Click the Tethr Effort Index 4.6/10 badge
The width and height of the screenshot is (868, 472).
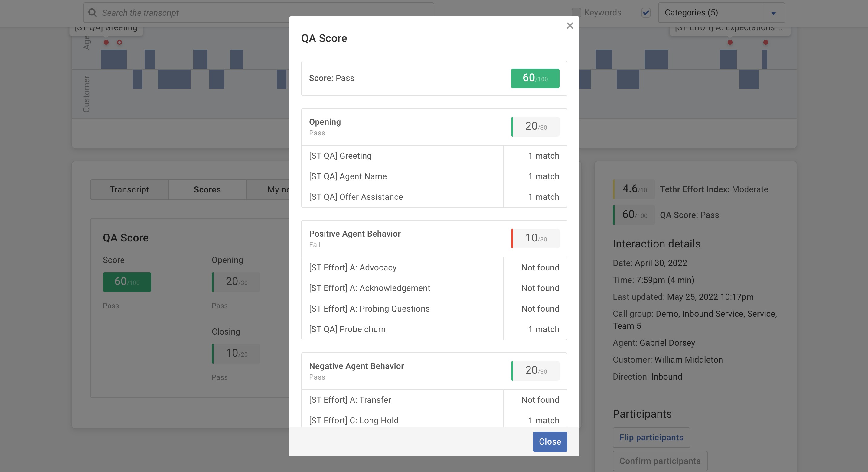click(634, 189)
